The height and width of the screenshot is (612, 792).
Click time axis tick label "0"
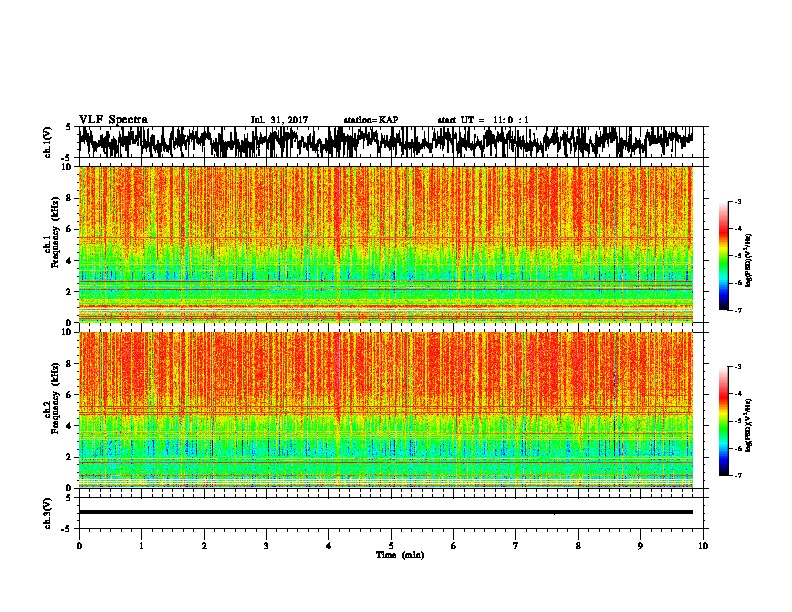pyautogui.click(x=79, y=546)
